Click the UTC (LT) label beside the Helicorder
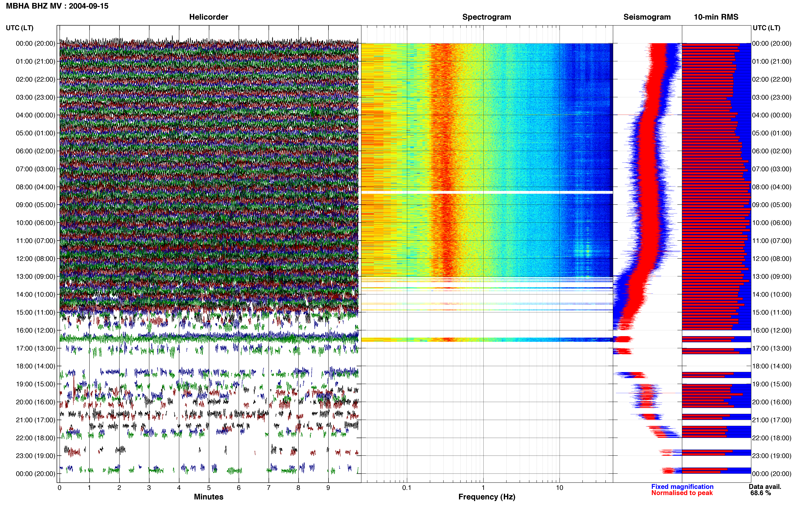812x508 pixels. (19, 28)
